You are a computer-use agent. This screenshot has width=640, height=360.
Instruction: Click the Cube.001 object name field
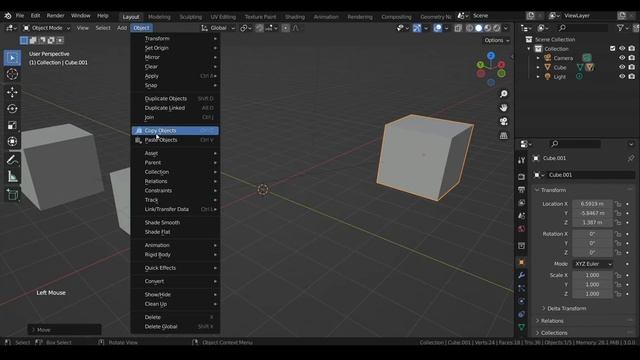click(x=591, y=175)
